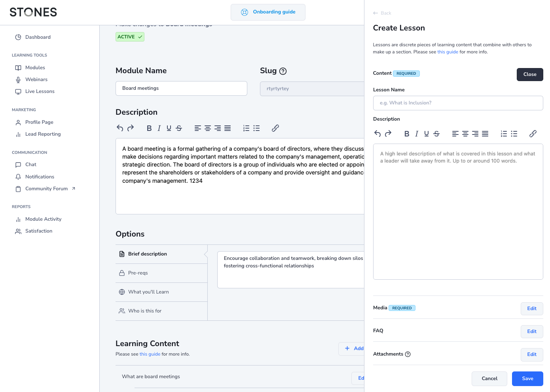Toggle the ACTIVE status badge
This screenshot has height=392, width=550.
coord(130,37)
